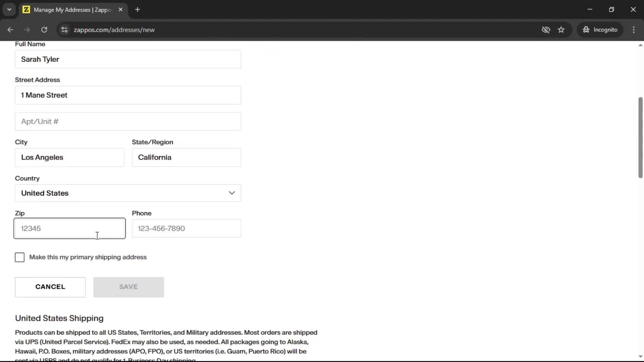Open the tab search dropdown arrow
The height and width of the screenshot is (362, 644).
pyautogui.click(x=9, y=10)
